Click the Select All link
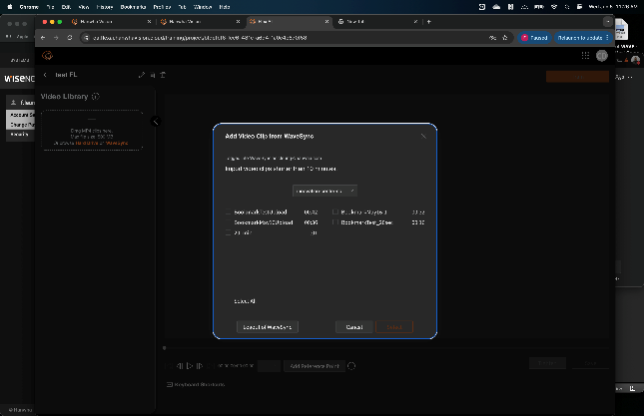The width and height of the screenshot is (644, 416). point(245,300)
